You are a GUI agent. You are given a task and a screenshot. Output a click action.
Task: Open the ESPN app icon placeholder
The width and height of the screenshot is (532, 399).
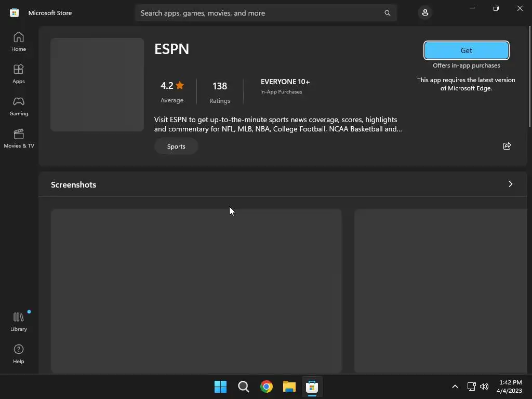(x=97, y=85)
